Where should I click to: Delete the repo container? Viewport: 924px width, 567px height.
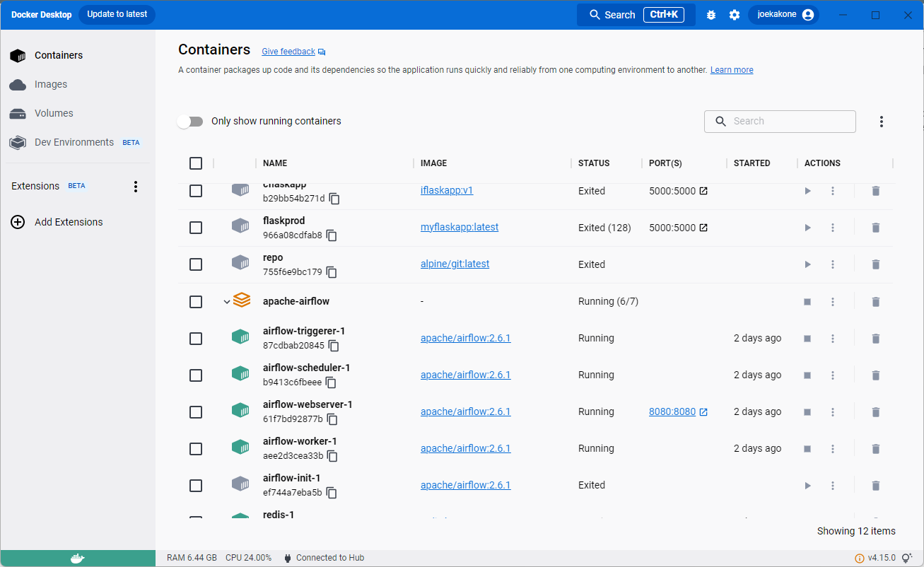tap(876, 264)
